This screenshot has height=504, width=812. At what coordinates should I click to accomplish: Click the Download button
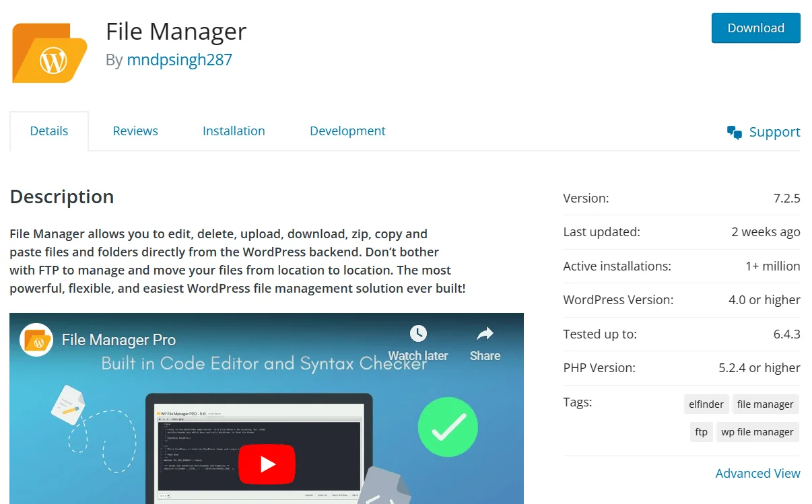[755, 28]
